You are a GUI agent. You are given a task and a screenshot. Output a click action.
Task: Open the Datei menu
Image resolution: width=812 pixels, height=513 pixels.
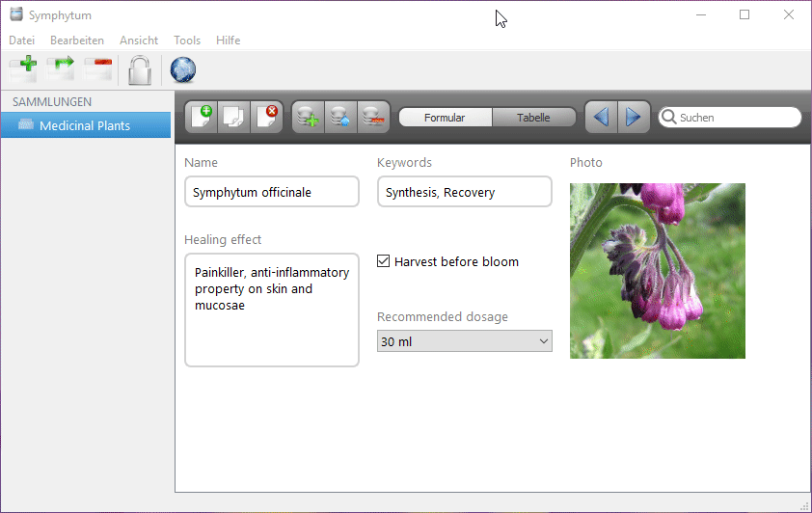click(x=21, y=40)
